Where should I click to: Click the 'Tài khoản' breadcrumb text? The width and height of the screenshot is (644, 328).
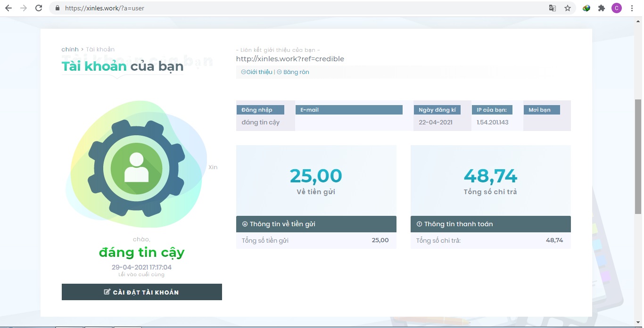(x=100, y=49)
